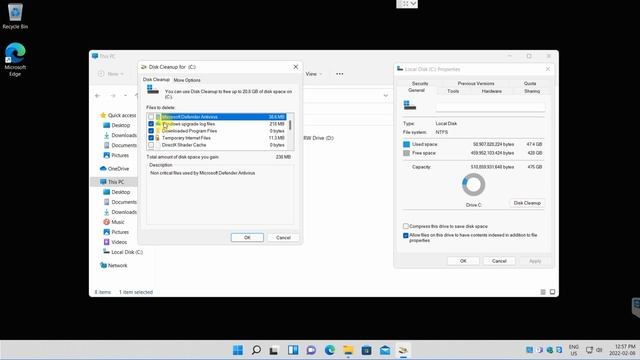Click the 238 MB total space value
The image size is (640, 360).
(x=283, y=157)
